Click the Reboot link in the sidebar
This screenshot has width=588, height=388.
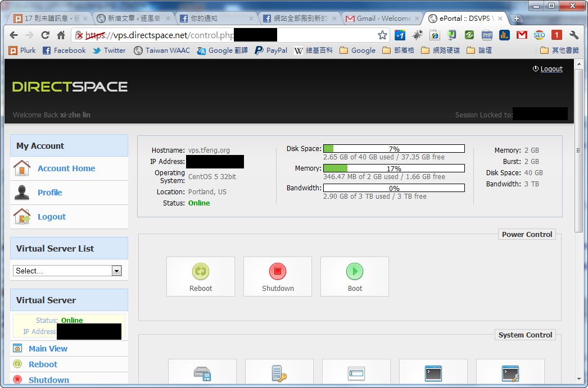[43, 364]
